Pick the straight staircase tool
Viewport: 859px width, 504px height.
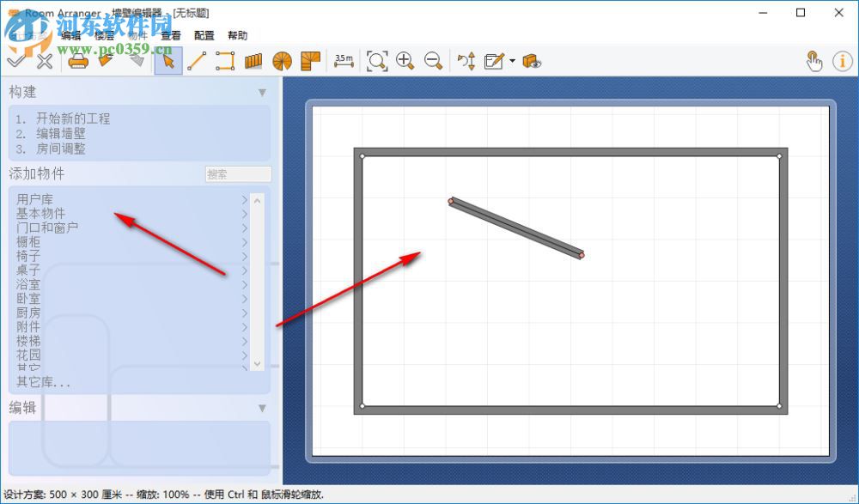tap(253, 61)
